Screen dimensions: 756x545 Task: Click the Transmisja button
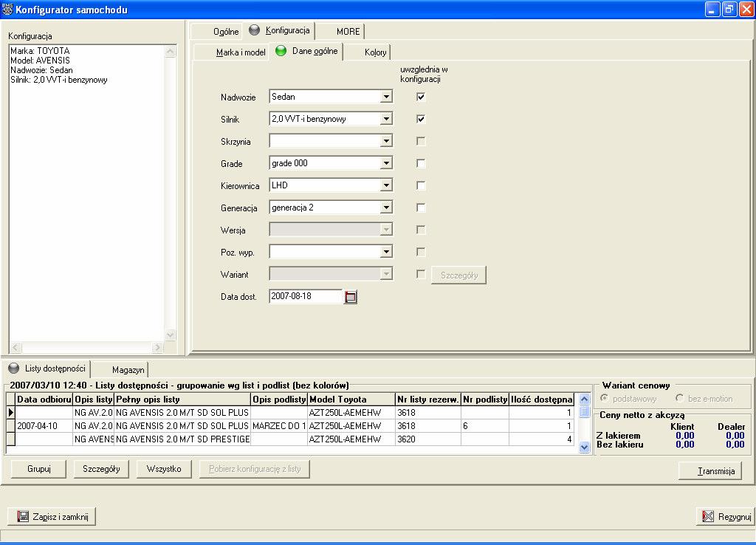coord(710,471)
